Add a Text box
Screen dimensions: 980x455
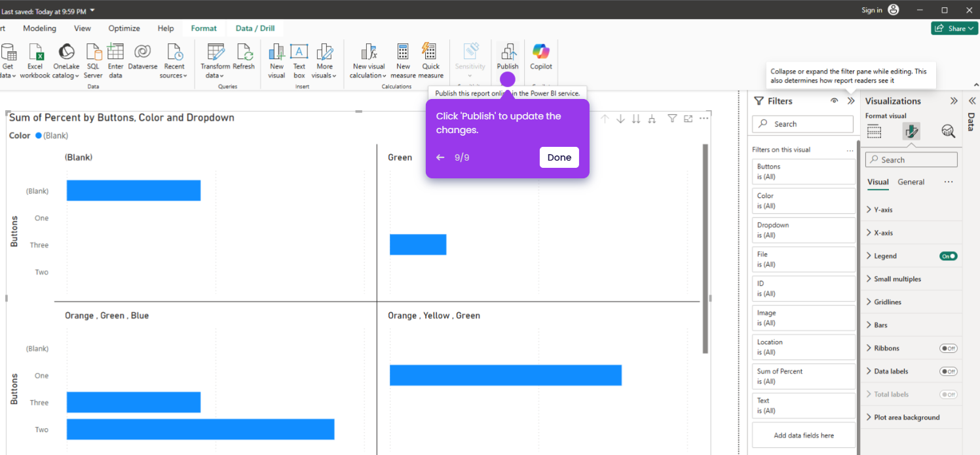(x=299, y=61)
